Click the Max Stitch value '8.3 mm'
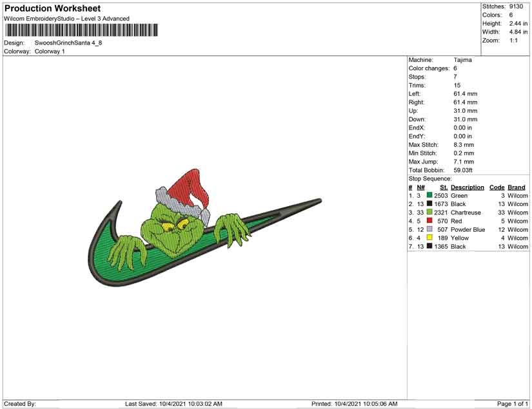Image resolution: width=532 pixels, height=409 pixels. (x=464, y=145)
